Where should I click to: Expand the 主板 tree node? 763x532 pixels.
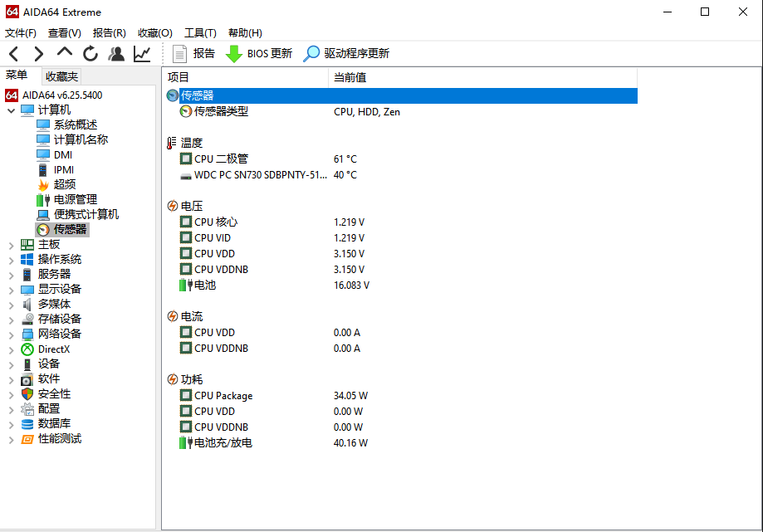tap(11, 246)
